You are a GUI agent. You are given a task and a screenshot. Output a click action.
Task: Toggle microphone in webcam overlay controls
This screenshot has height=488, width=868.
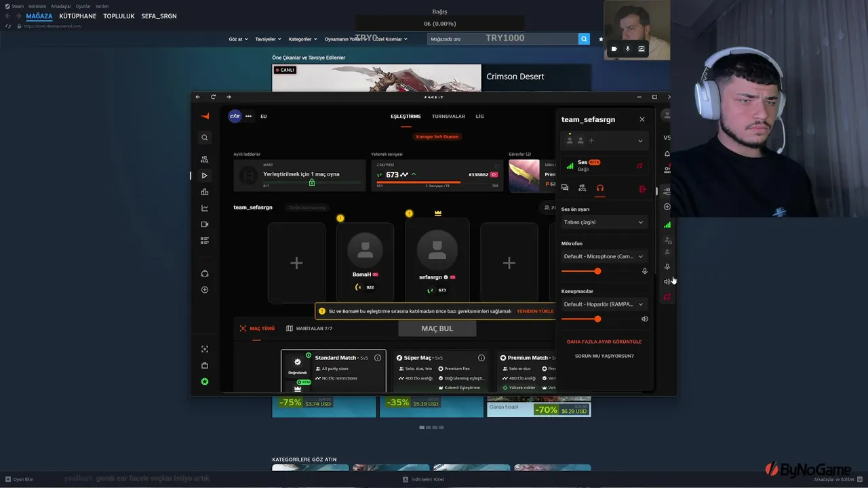coord(628,49)
